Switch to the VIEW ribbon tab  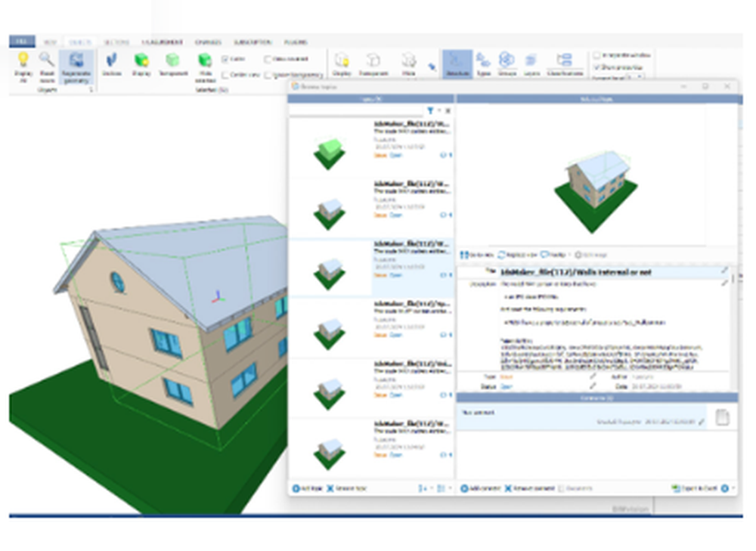50,42
